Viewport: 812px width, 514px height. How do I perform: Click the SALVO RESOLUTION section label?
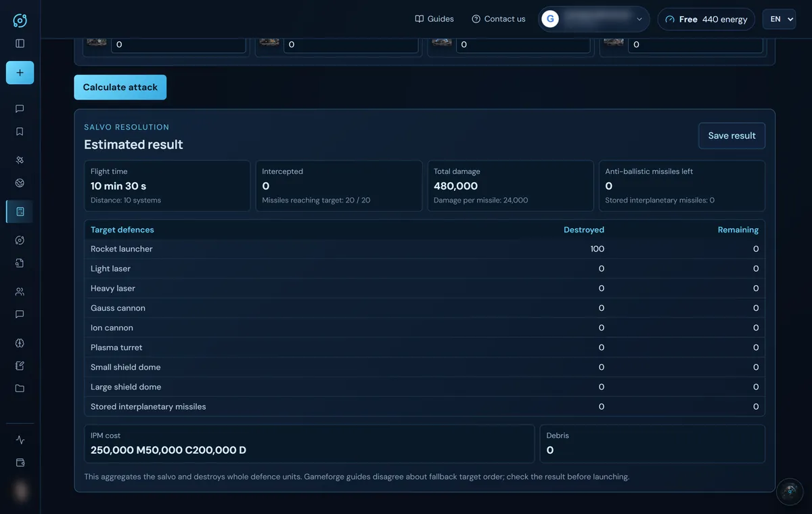(127, 127)
